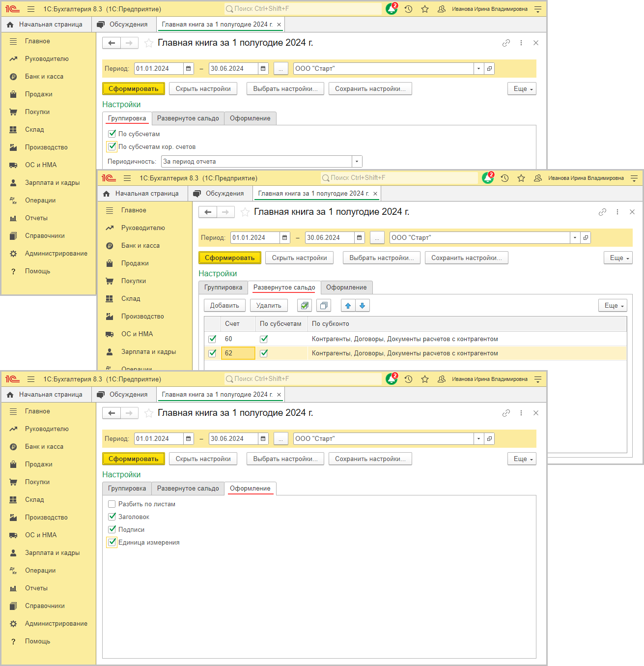Click the link icon in top window

(x=506, y=43)
